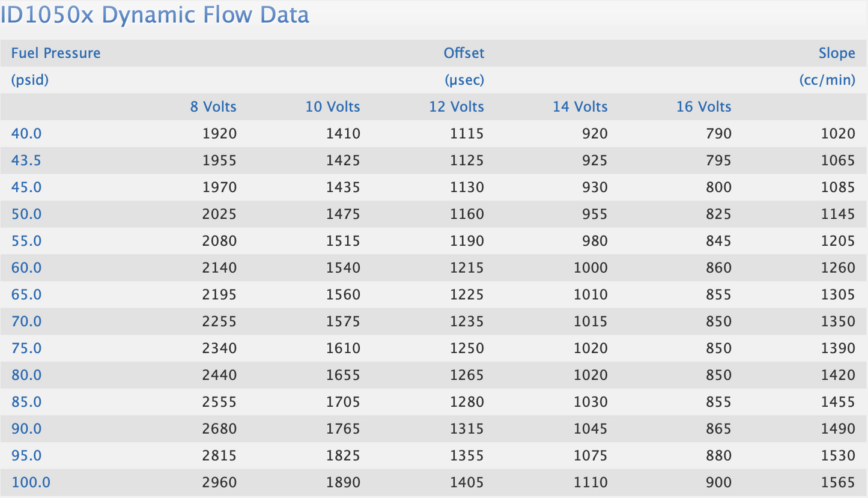Viewport: 868px width, 498px height.
Task: Select the 1565 slope value cell
Action: click(x=838, y=482)
